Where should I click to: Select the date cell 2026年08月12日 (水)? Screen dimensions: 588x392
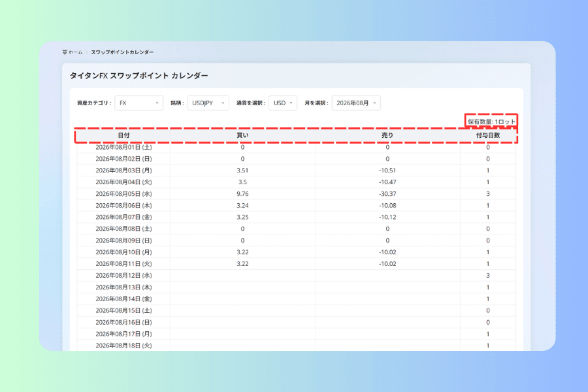[123, 275]
